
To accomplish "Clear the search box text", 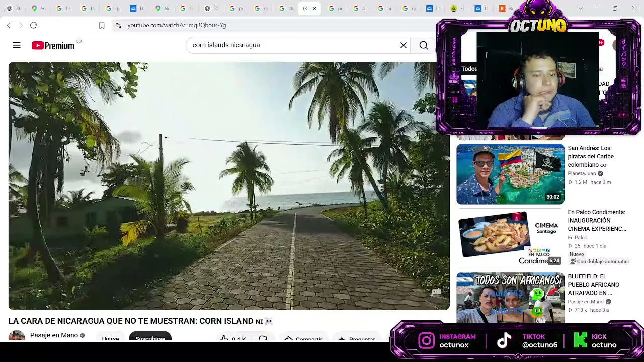I will point(404,45).
